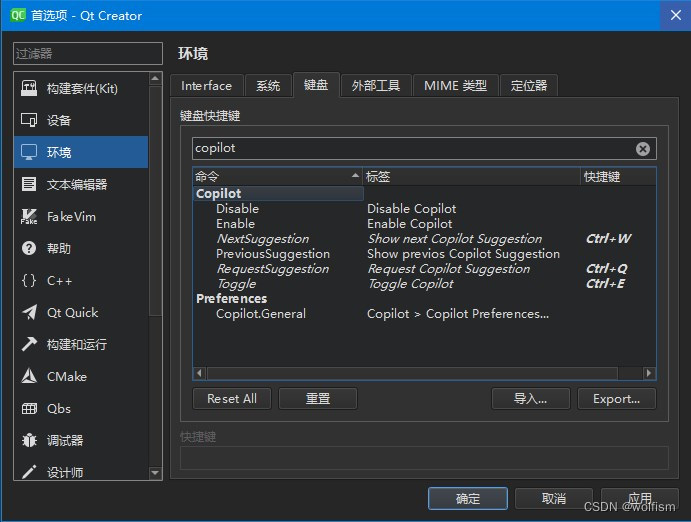Click the 'Enable Copilot' label cell
The height and width of the screenshot is (522, 691).
409,224
